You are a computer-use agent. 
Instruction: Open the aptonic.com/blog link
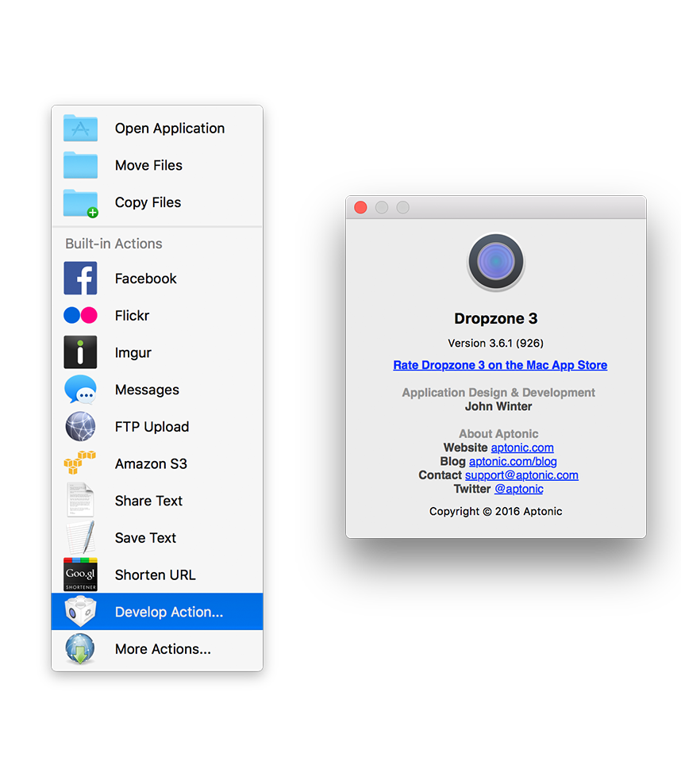513,461
